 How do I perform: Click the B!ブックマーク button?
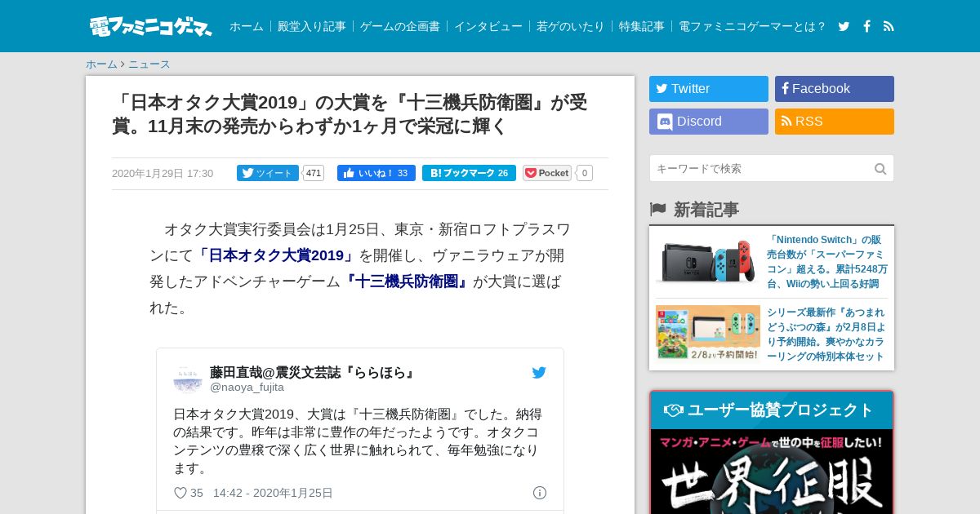(469, 173)
